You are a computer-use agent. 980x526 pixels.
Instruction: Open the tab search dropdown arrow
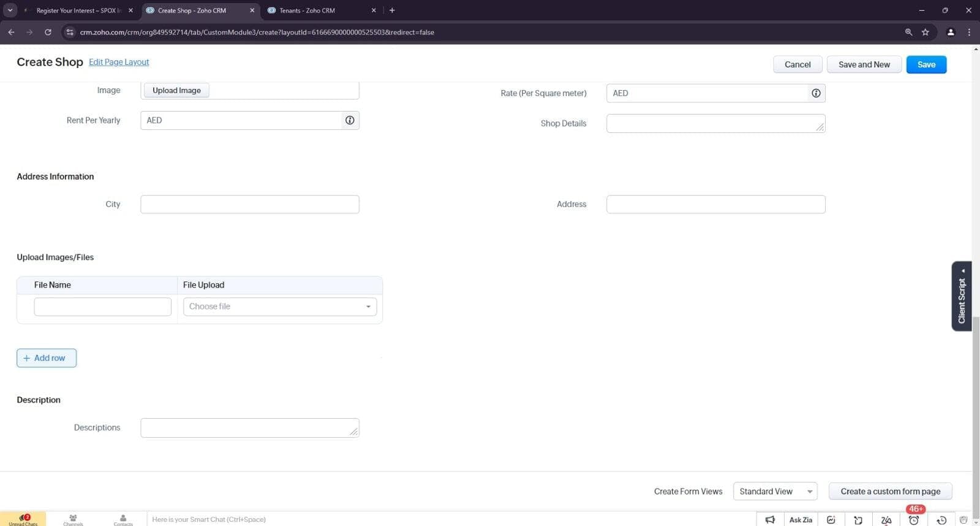10,10
